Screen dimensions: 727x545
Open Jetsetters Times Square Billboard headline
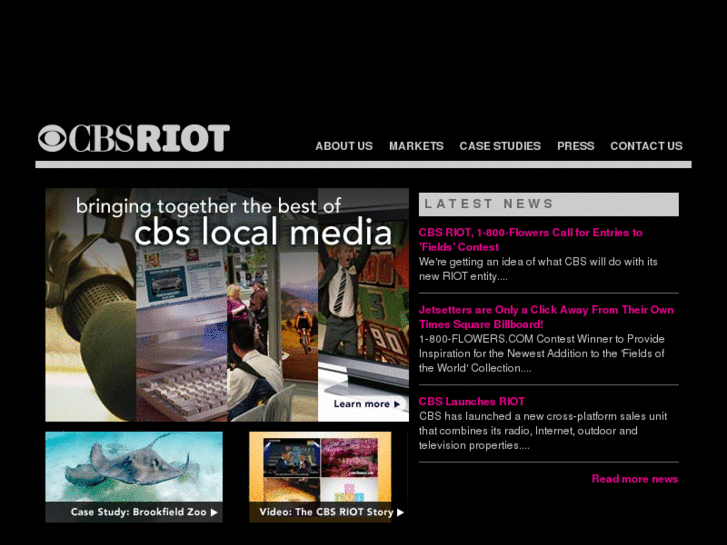pyautogui.click(x=546, y=317)
